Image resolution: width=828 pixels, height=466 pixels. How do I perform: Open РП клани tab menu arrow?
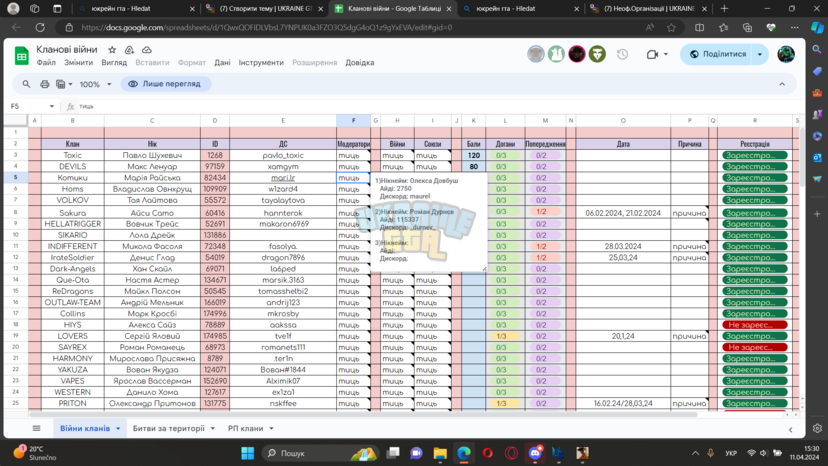click(271, 428)
